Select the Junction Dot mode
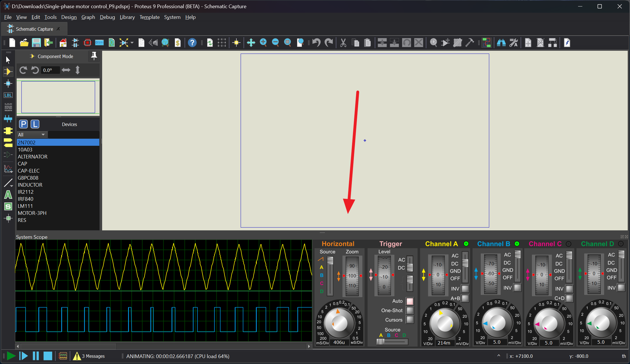 [8, 83]
